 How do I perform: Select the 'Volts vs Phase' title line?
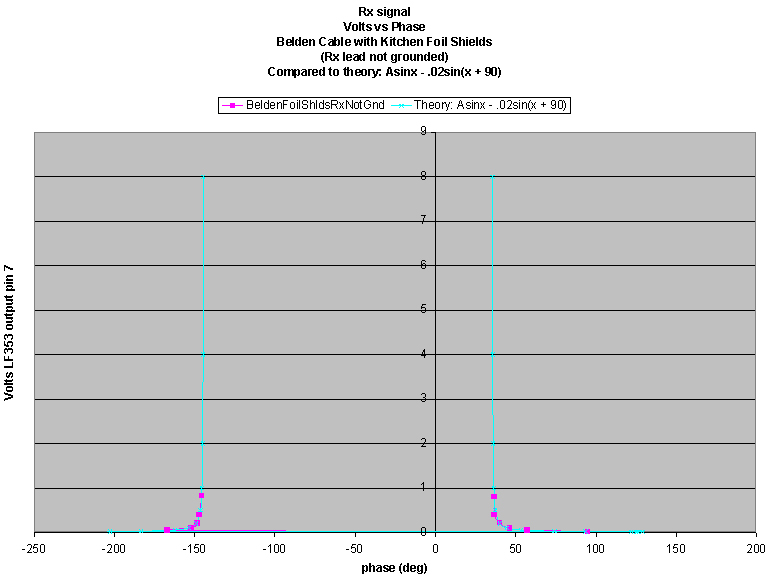384,27
